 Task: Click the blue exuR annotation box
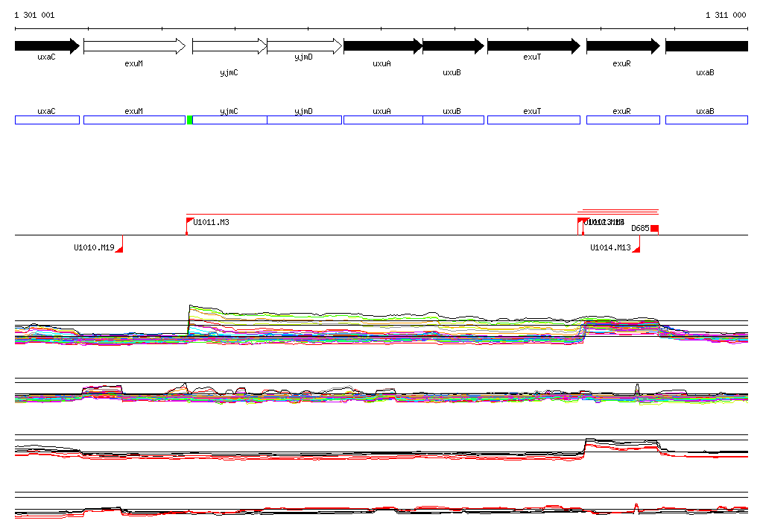623,120
